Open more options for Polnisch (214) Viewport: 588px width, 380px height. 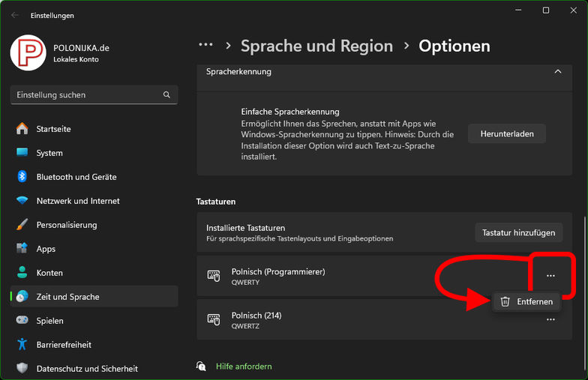pos(550,319)
